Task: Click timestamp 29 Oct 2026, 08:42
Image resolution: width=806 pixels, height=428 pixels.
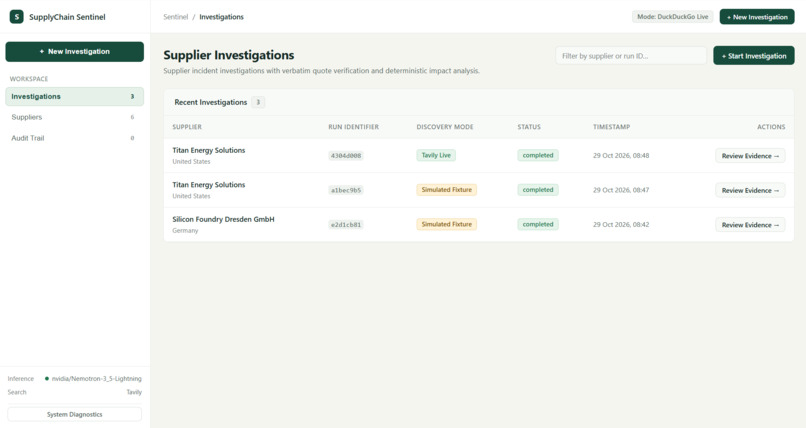Action: [621, 225]
